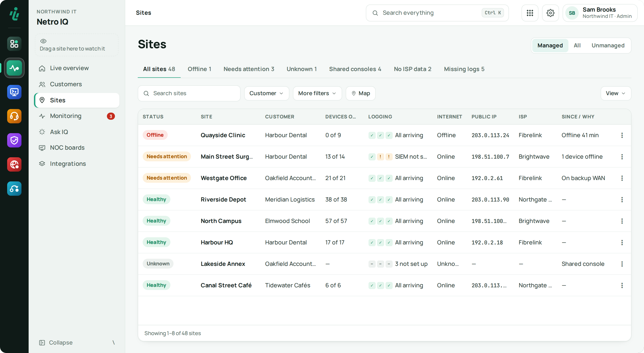The width and height of the screenshot is (644, 353).
Task: Open row actions menu for Lakeside Annex
Action: pos(622,264)
